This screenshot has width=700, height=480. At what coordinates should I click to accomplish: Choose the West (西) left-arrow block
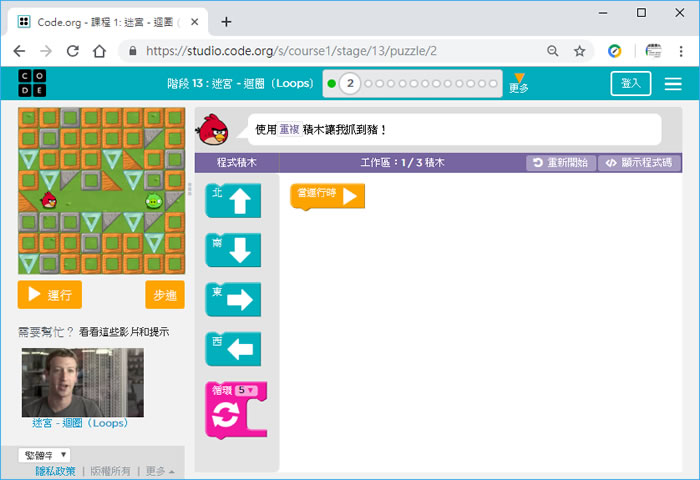coord(233,349)
